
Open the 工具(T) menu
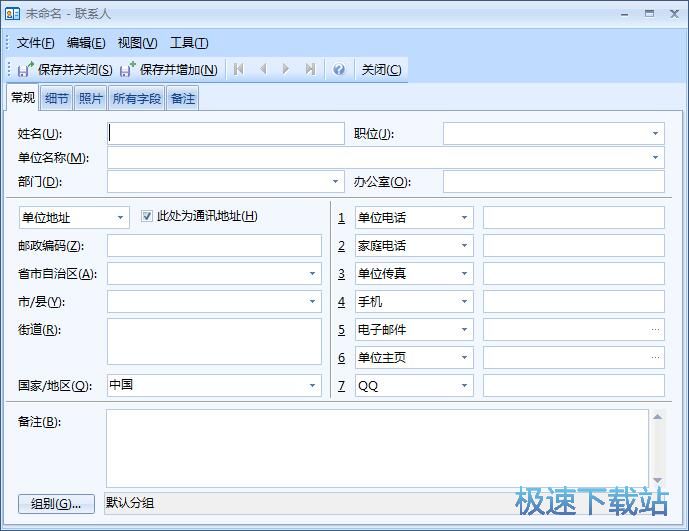(x=189, y=43)
